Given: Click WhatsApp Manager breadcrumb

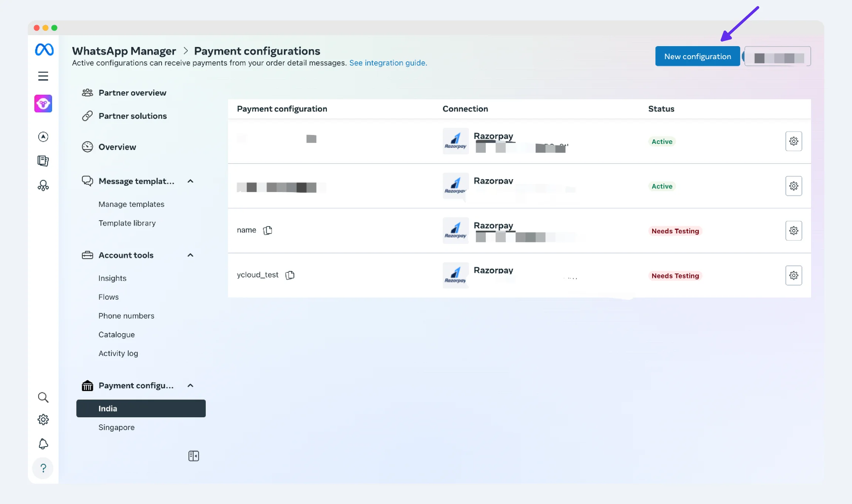Looking at the screenshot, I should [x=124, y=51].
